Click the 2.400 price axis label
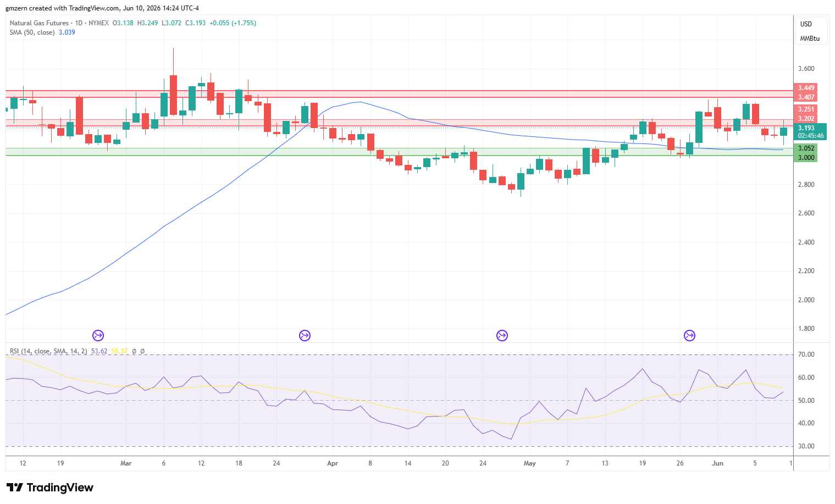 [x=806, y=242]
